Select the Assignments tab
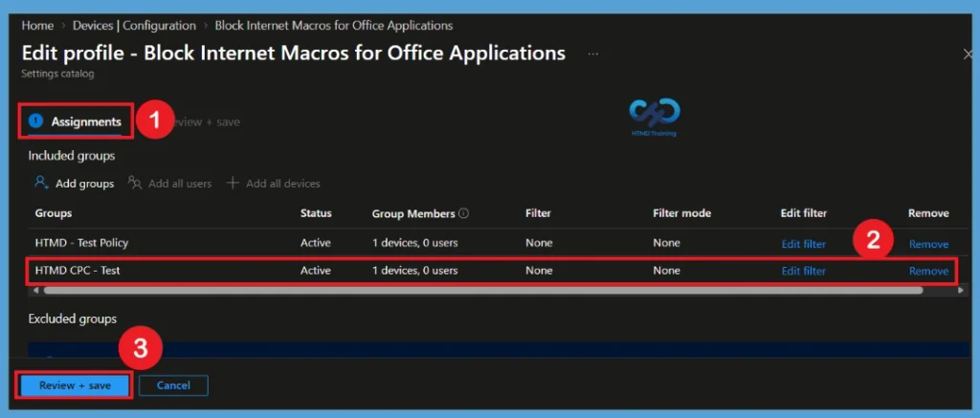980x418 pixels. pyautogui.click(x=76, y=121)
